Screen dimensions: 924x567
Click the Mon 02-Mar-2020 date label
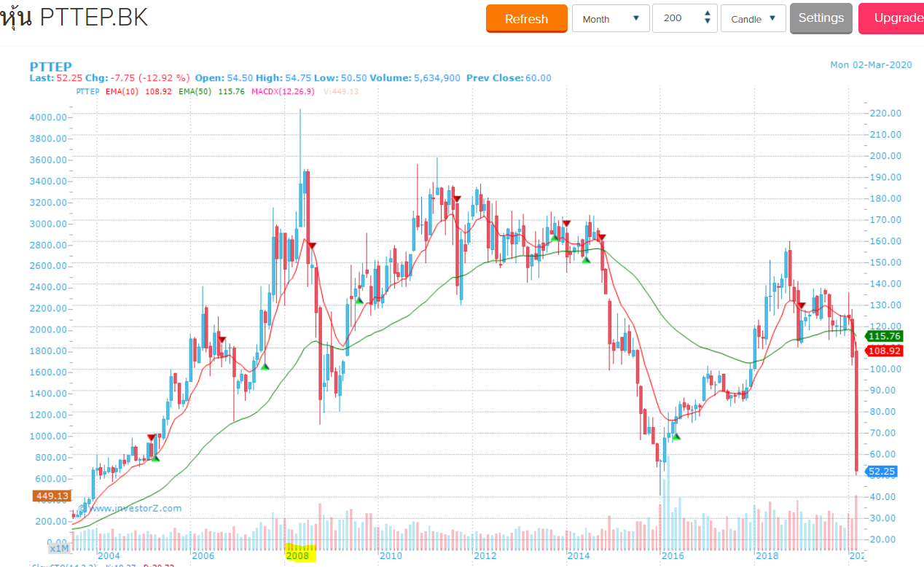[871, 65]
